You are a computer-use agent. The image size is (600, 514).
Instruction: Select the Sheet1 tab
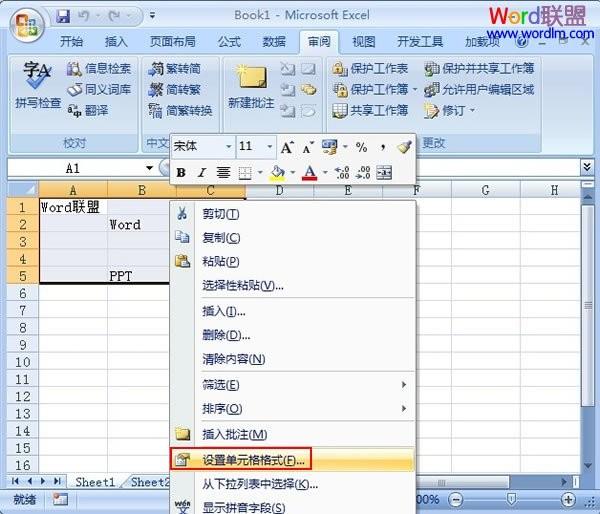(x=95, y=482)
